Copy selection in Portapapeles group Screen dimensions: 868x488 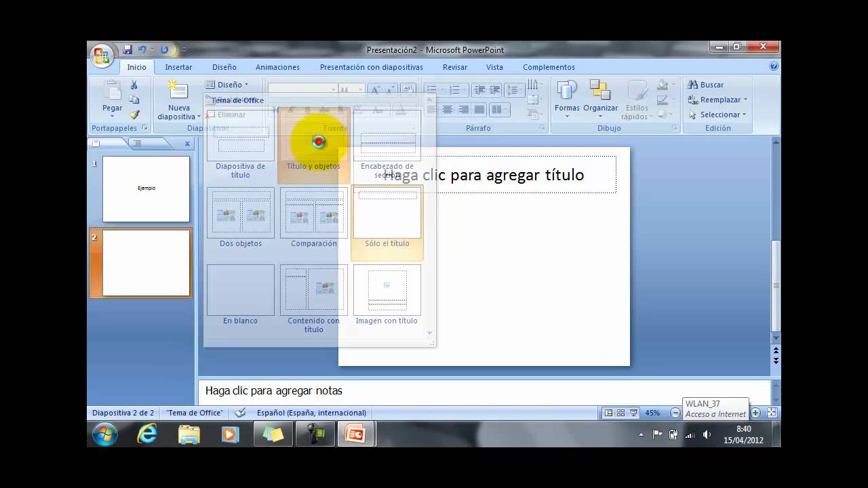coord(134,100)
